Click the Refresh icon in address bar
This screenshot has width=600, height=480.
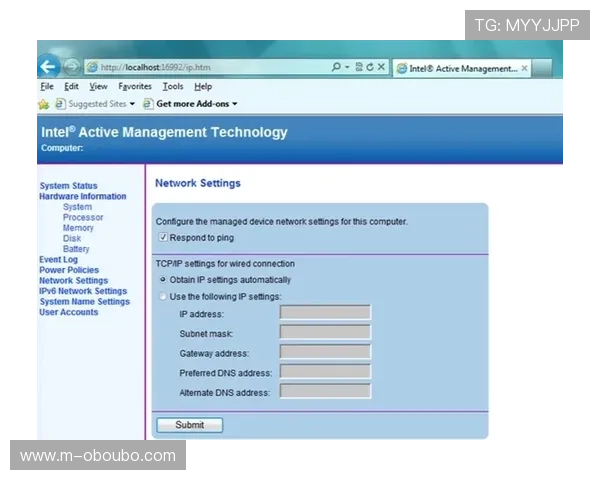(x=370, y=67)
